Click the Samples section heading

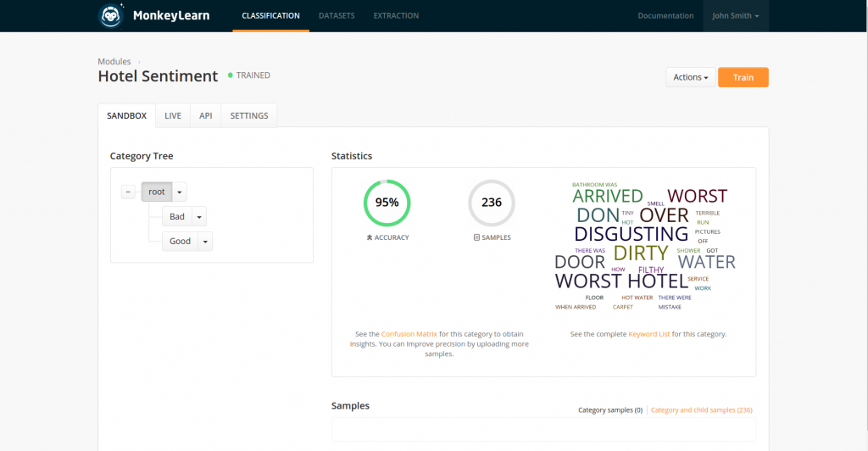click(350, 405)
